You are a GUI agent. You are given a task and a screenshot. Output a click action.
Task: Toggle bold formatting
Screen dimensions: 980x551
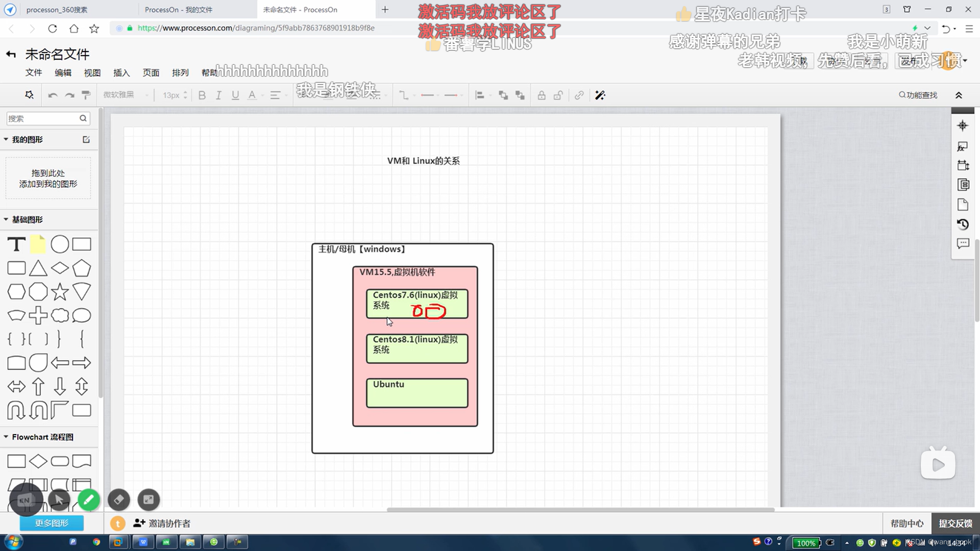click(x=202, y=95)
